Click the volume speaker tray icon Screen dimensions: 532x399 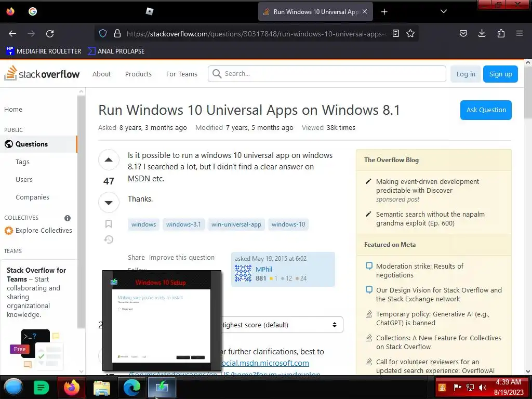pyautogui.click(x=482, y=387)
